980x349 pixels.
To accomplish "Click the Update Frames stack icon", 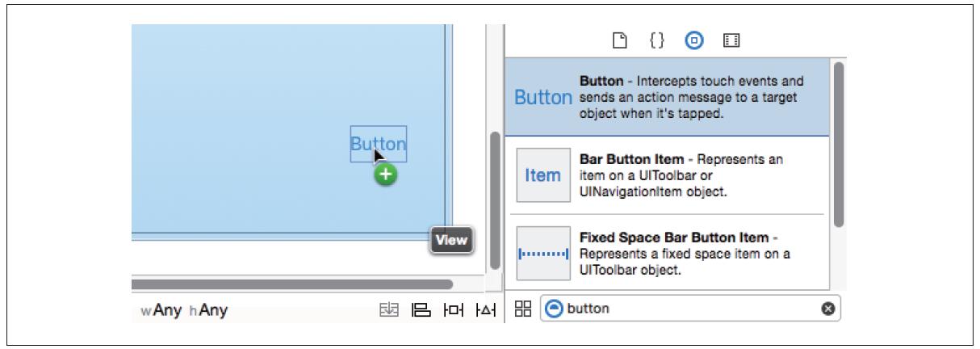I will coord(389,309).
